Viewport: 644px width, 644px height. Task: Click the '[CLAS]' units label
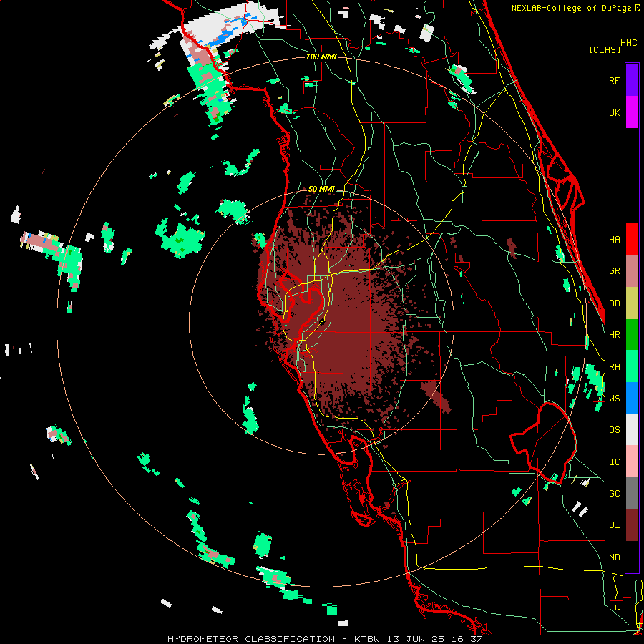pyautogui.click(x=605, y=49)
